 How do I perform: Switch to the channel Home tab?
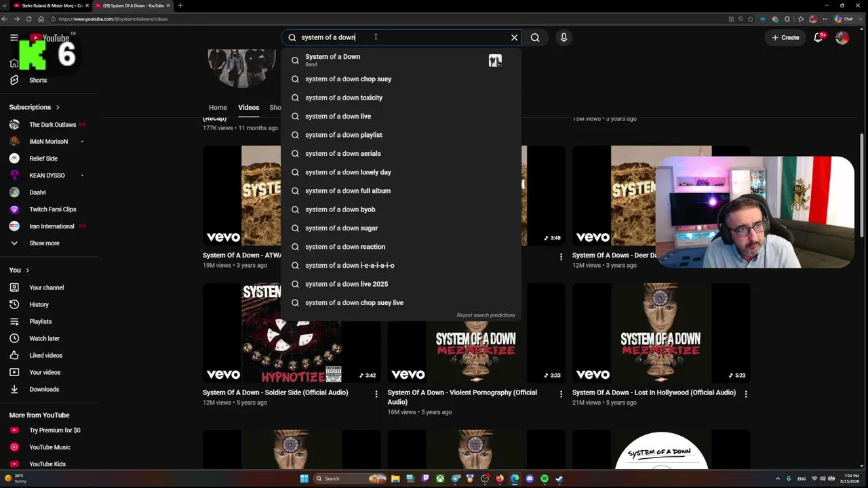tap(218, 107)
